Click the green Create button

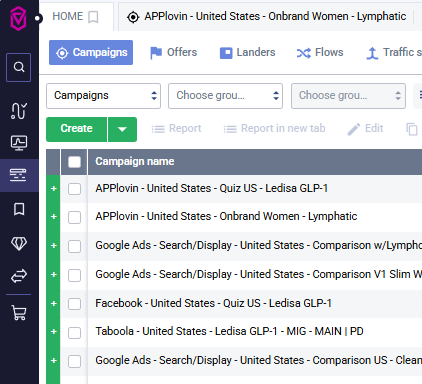(77, 129)
